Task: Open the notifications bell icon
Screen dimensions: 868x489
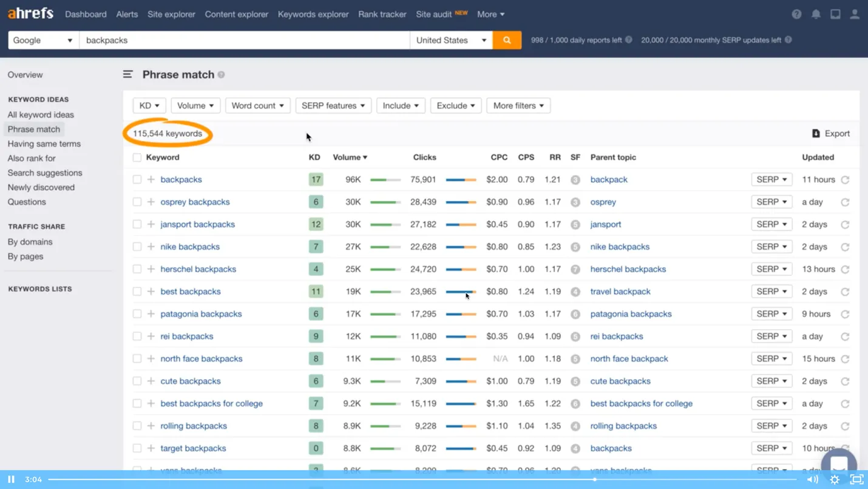Action: pos(816,14)
